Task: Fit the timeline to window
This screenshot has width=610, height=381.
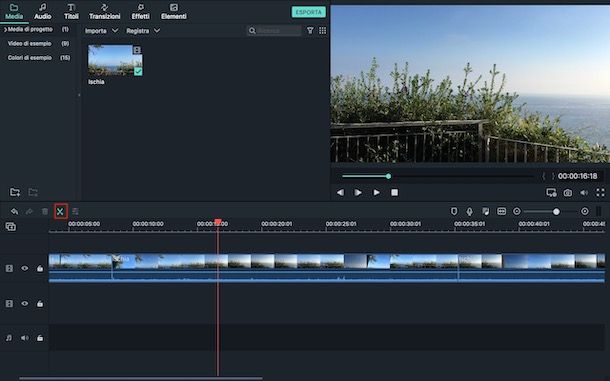Action: pos(501,211)
